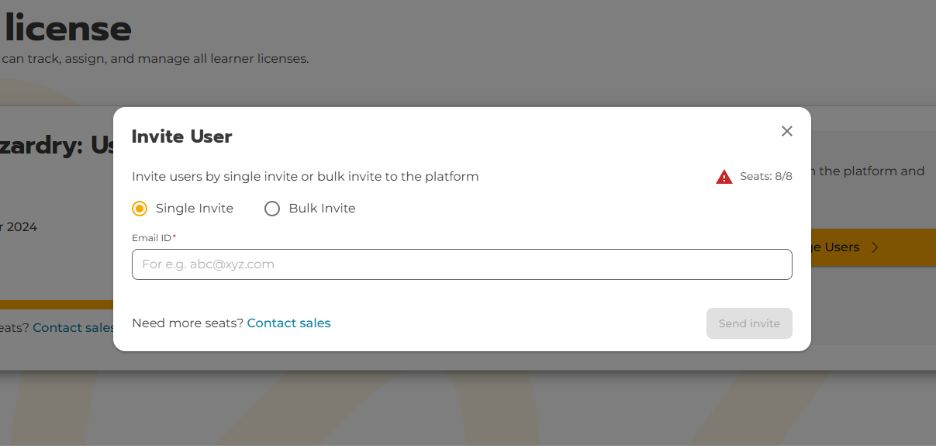Click the invite description text in dialog

[305, 177]
